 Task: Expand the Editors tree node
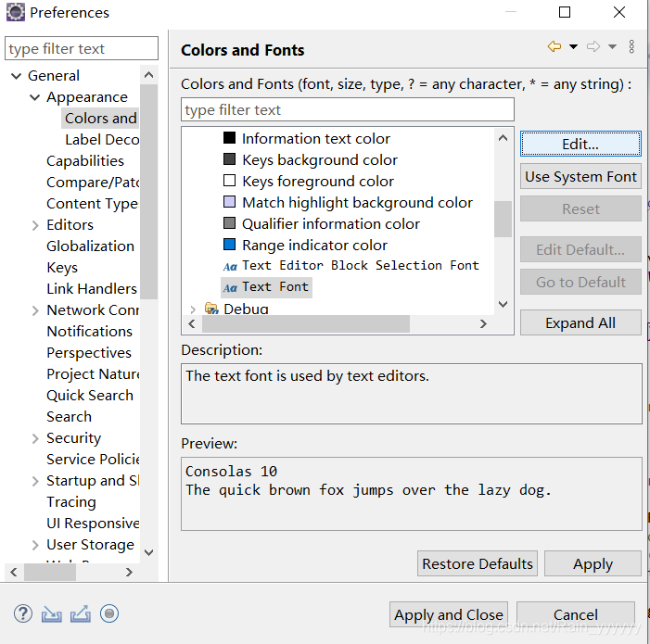tap(35, 225)
